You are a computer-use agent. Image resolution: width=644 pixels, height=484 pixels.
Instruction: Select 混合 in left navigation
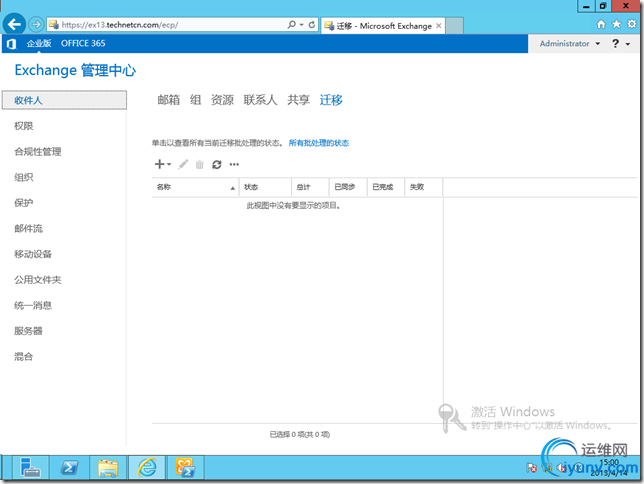(x=23, y=357)
